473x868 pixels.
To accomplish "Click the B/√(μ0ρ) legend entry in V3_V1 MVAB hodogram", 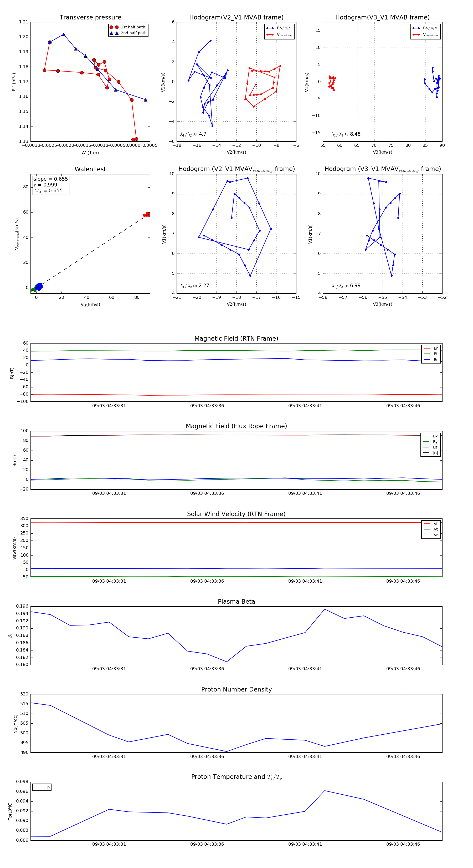I will tap(425, 28).
